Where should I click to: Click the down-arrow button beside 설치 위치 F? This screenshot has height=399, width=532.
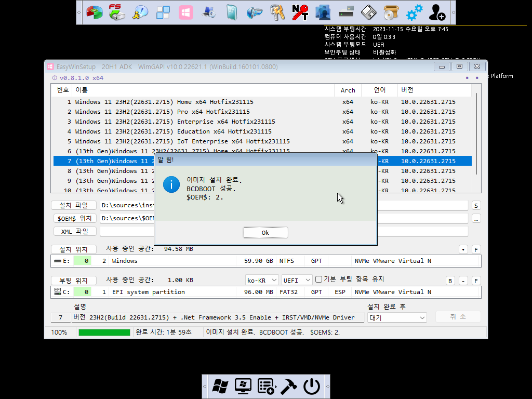coord(463,250)
